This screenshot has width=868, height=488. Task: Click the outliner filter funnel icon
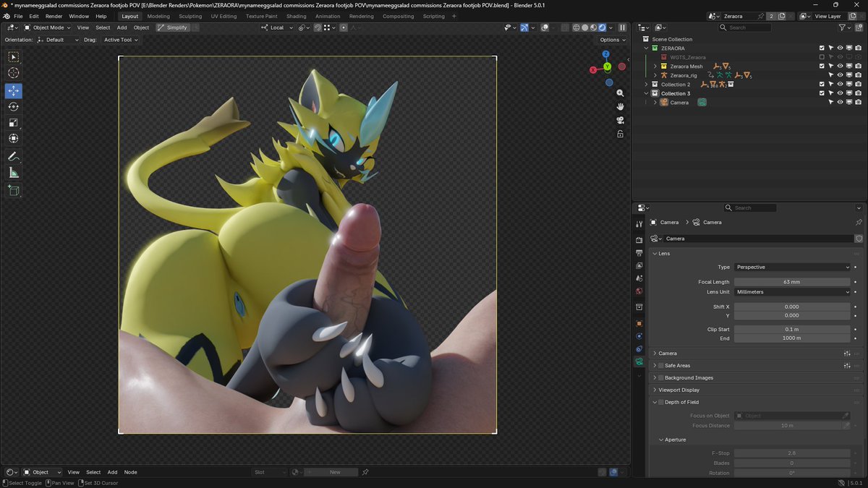[842, 27]
